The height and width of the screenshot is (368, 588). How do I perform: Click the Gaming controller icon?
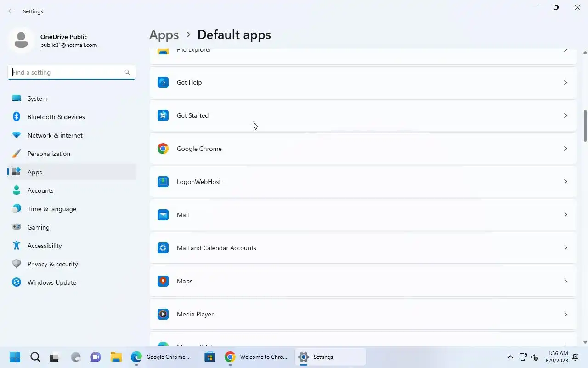click(17, 227)
